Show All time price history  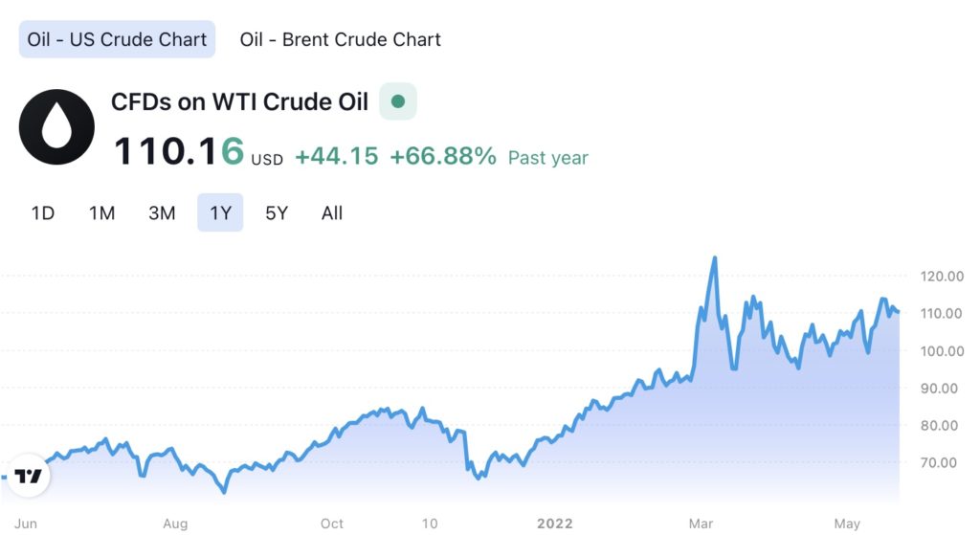[x=332, y=212]
